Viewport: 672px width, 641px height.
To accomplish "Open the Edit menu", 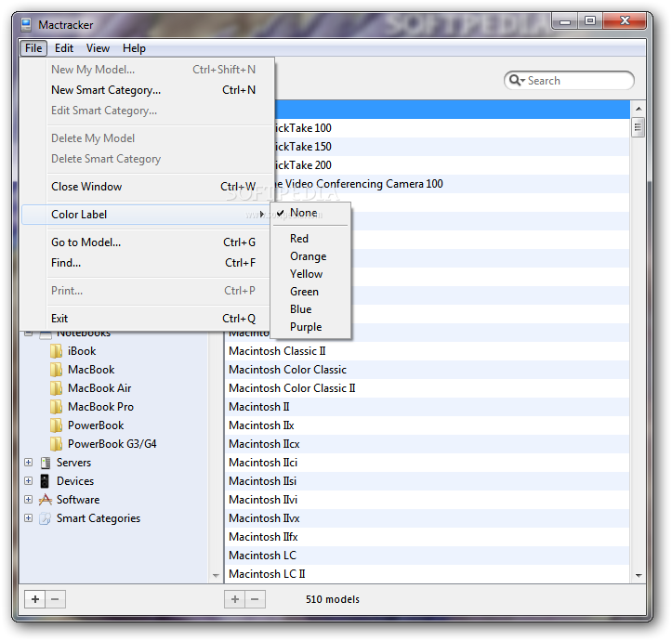I will [64, 48].
